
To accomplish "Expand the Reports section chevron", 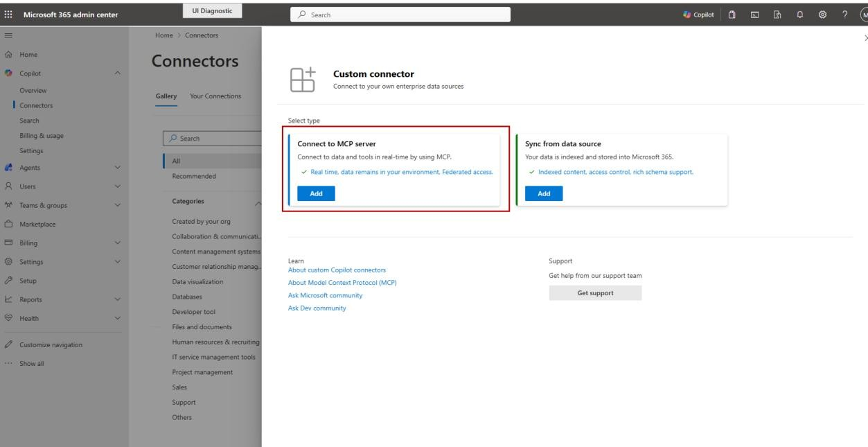I will click(117, 300).
